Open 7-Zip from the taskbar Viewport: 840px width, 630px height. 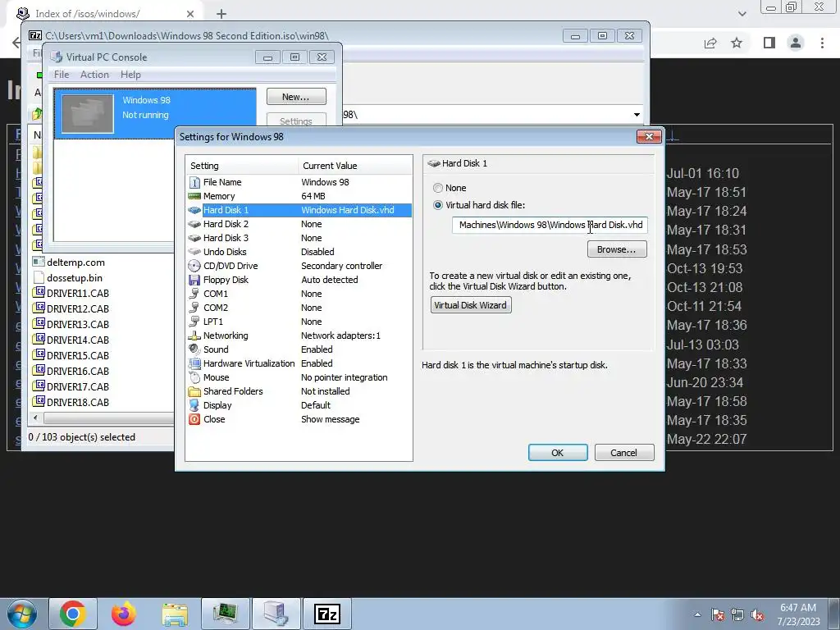point(326,614)
